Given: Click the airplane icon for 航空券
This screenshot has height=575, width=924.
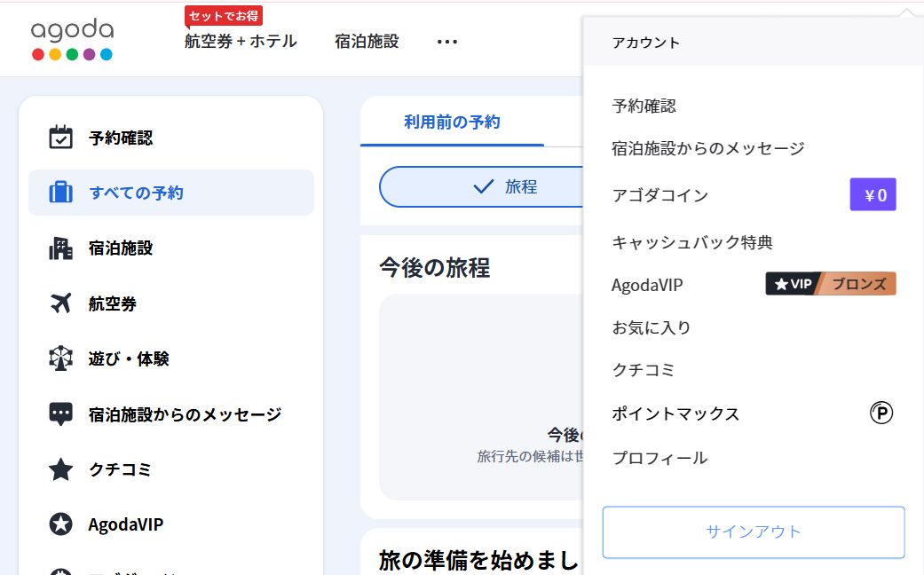Looking at the screenshot, I should (x=60, y=303).
